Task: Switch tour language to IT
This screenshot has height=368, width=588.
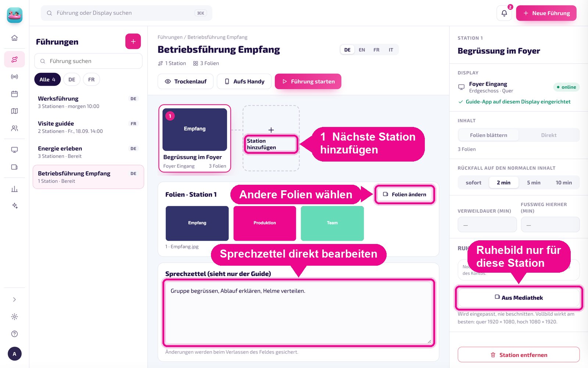Action: click(x=391, y=50)
